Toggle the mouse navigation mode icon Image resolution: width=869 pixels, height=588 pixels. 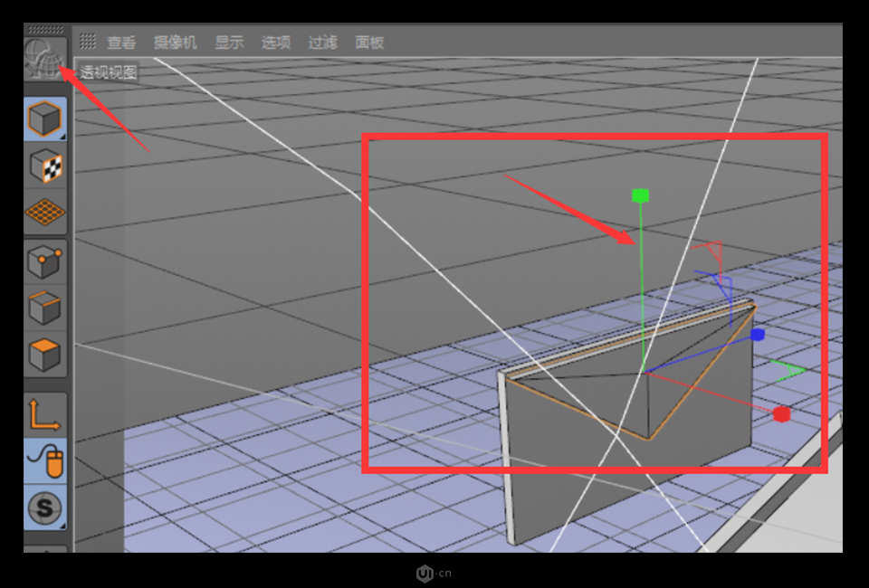(x=44, y=461)
